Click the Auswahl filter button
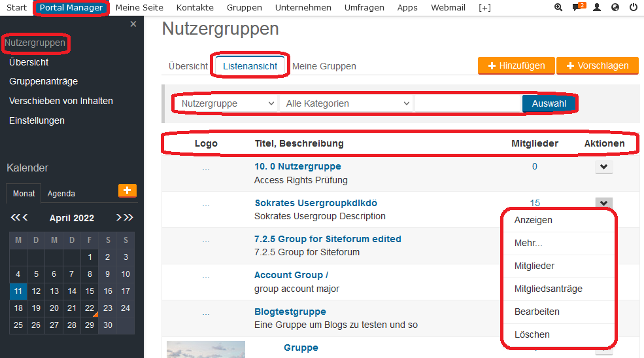 point(549,103)
